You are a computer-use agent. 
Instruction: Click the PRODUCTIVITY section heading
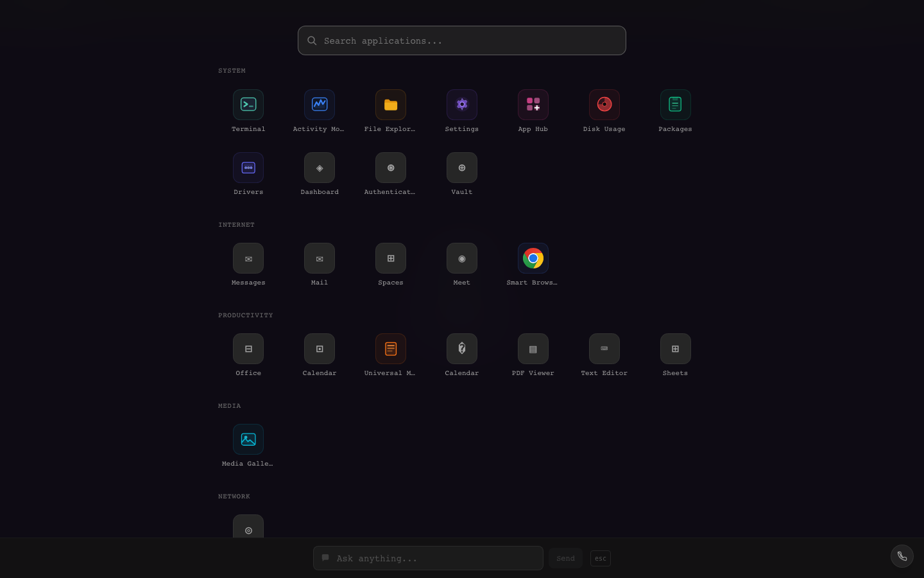[x=246, y=315]
